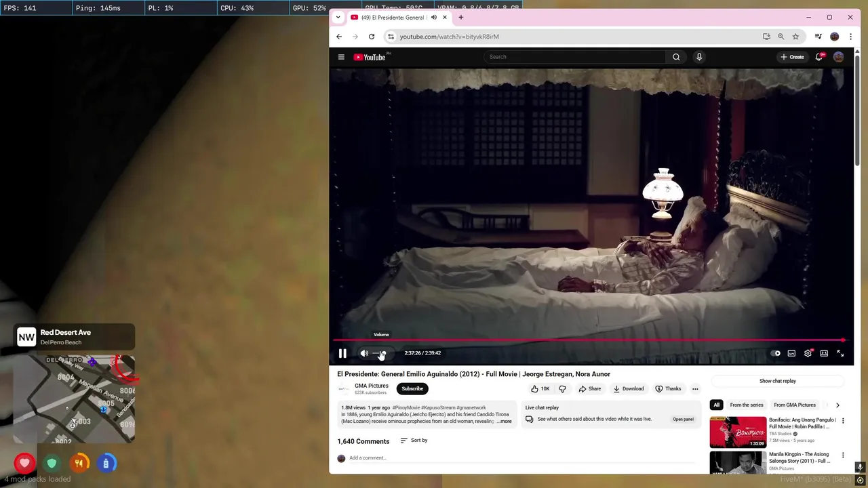Viewport: 868px width, 488px height.
Task: Open options menu for Manila Kingpin video
Action: click(x=843, y=455)
